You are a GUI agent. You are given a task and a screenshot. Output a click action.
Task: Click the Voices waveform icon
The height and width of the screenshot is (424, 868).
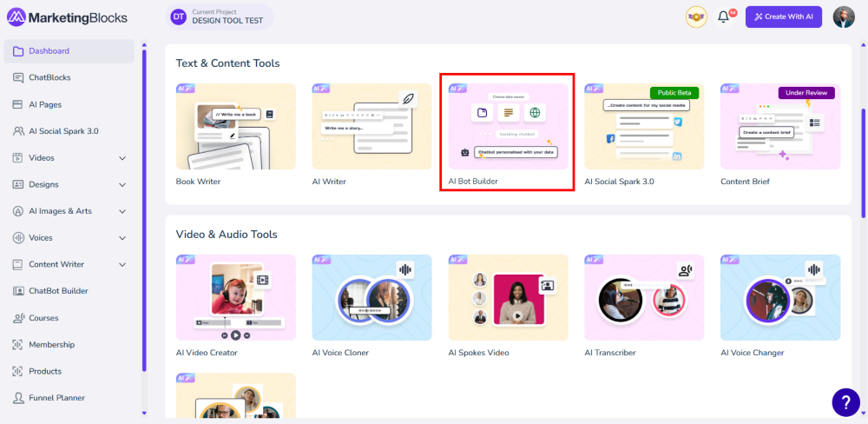18,238
